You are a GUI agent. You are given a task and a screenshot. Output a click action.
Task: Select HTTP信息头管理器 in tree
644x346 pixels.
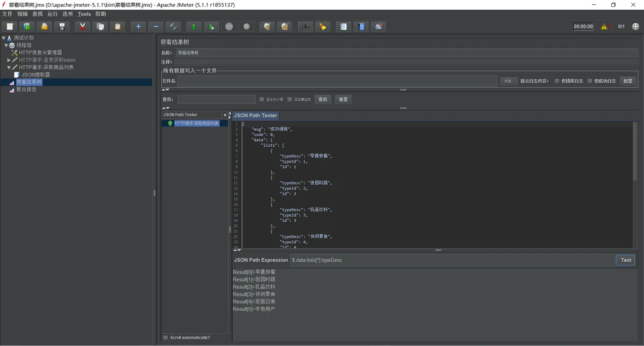pyautogui.click(x=40, y=53)
